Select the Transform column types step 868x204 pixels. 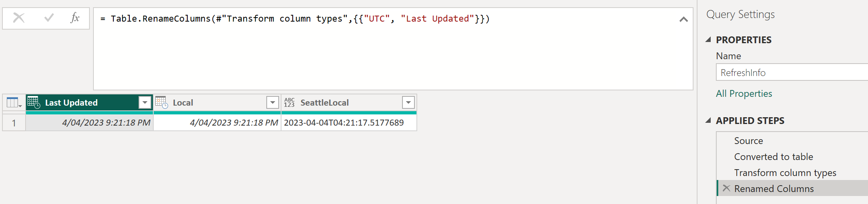click(785, 173)
